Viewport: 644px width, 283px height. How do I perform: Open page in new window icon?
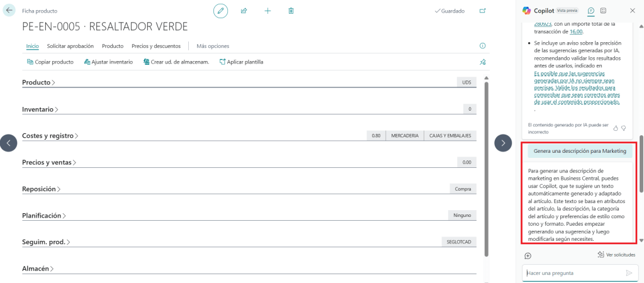tap(483, 11)
